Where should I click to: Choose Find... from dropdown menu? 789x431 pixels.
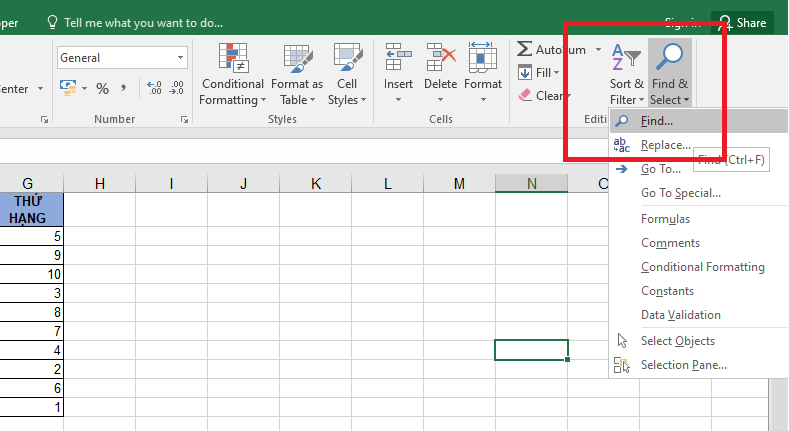(698, 121)
